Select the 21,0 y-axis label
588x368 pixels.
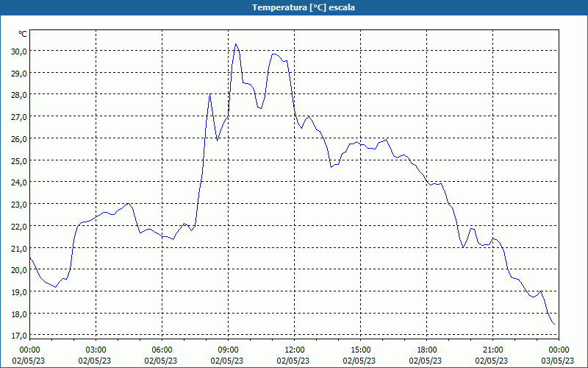click(19, 248)
